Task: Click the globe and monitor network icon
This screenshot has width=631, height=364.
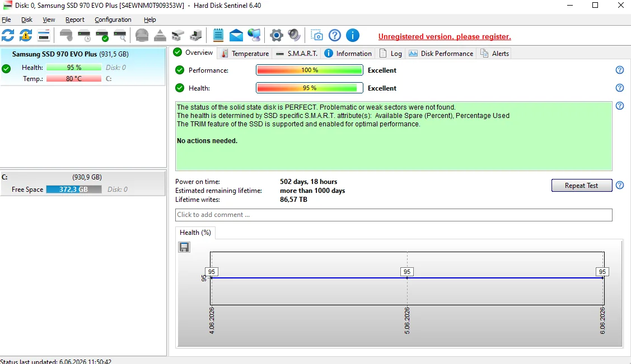Action: [x=254, y=35]
